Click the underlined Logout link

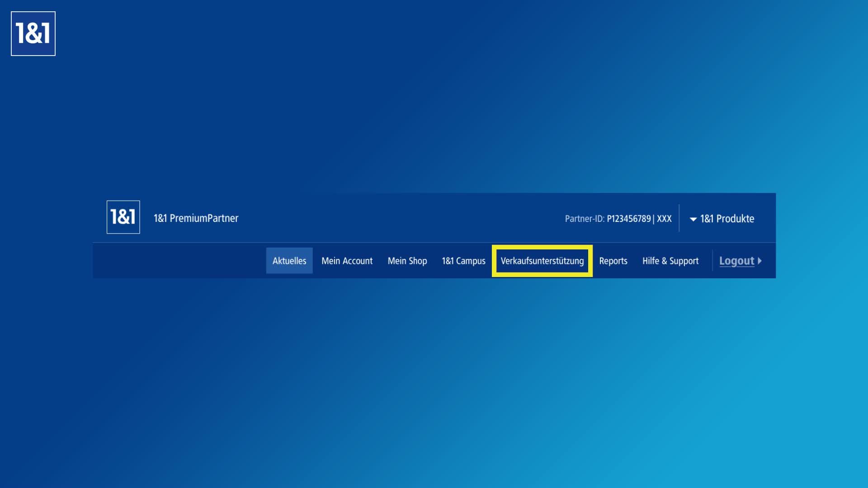736,261
